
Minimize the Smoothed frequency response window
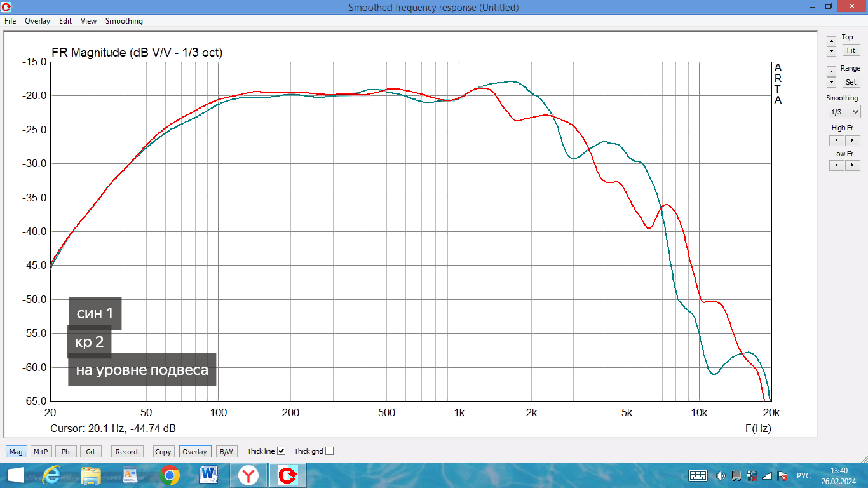click(811, 6)
